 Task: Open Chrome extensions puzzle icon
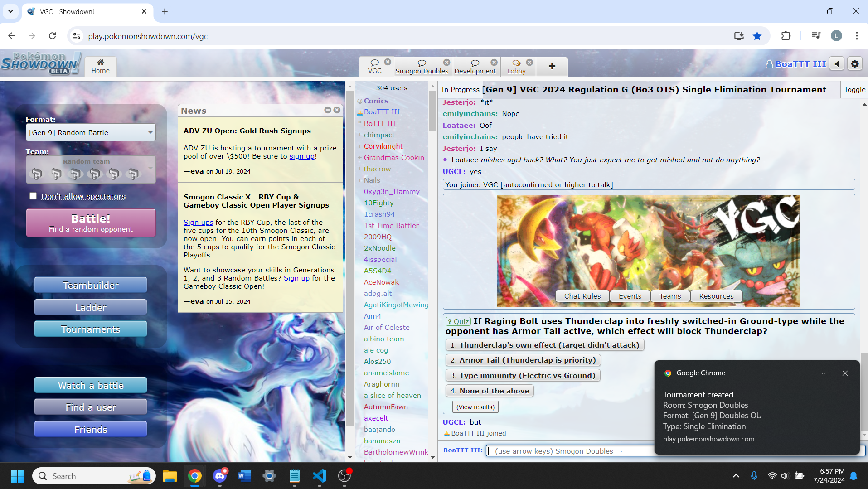(786, 36)
